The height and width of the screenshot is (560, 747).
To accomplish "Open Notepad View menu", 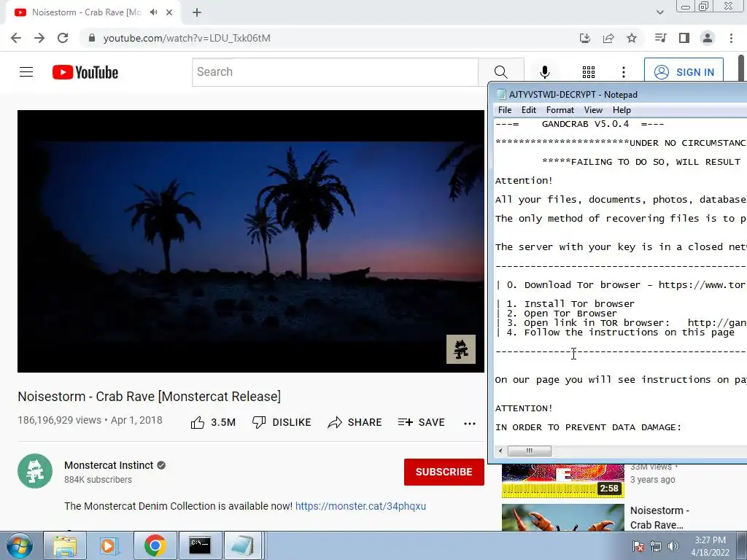I will pyautogui.click(x=593, y=110).
